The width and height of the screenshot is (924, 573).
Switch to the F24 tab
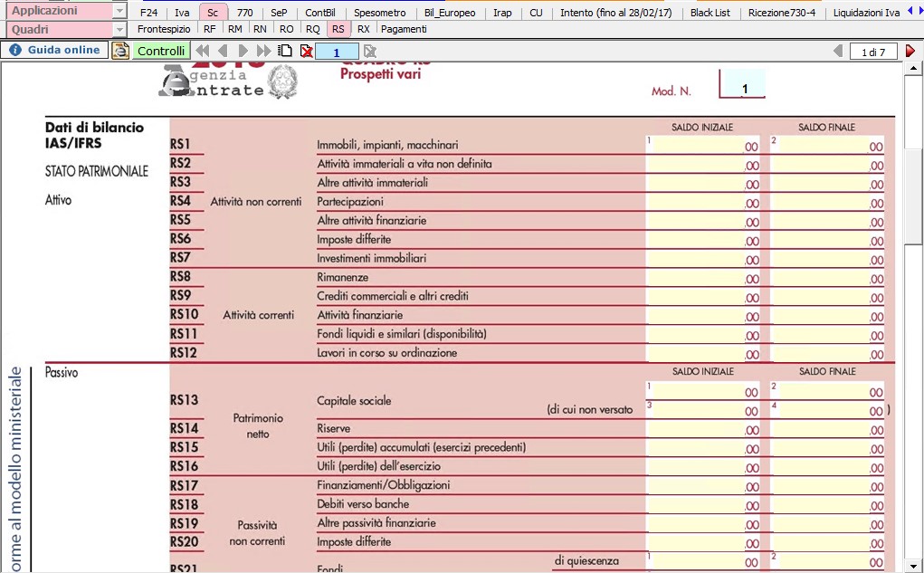[149, 13]
